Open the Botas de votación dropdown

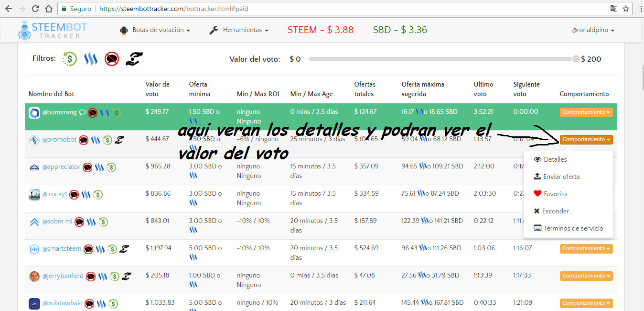pos(155,30)
